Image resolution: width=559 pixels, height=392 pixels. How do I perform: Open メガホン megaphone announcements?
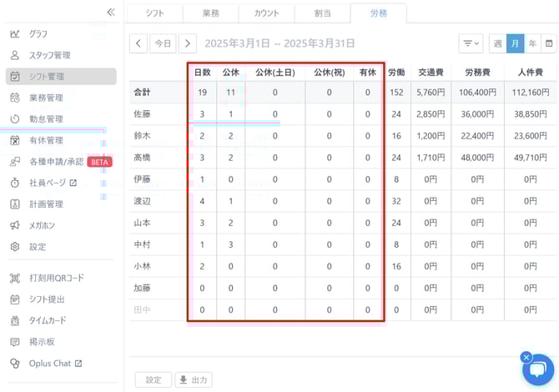[43, 225]
